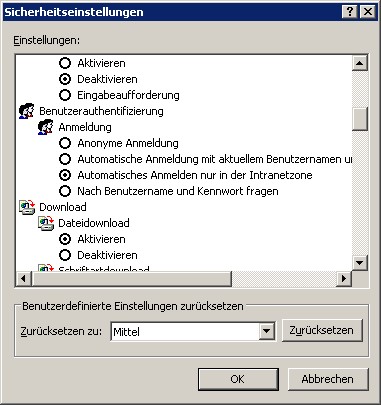Select the Download tree label
Image resolution: width=381 pixels, height=405 pixels.
tap(63, 207)
